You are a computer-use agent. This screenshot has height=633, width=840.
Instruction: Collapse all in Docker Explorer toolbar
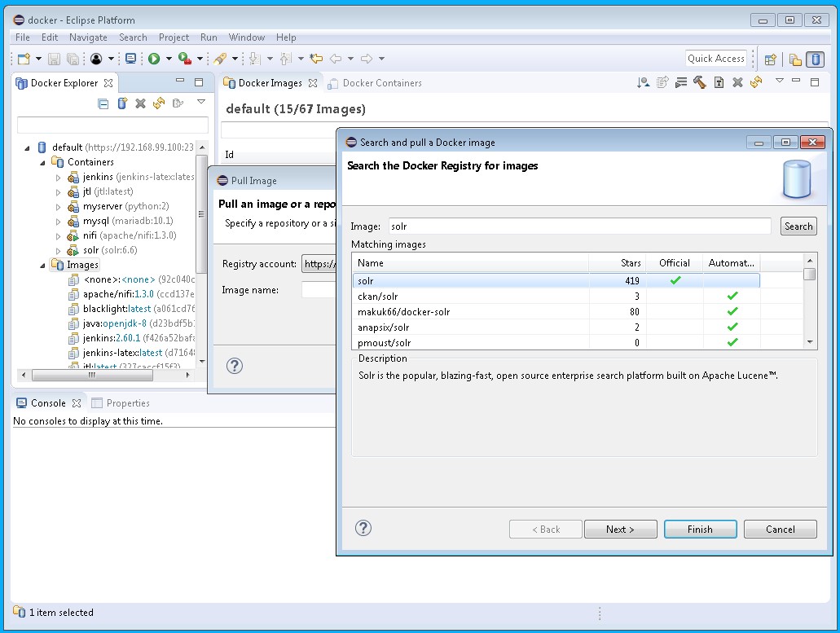103,103
